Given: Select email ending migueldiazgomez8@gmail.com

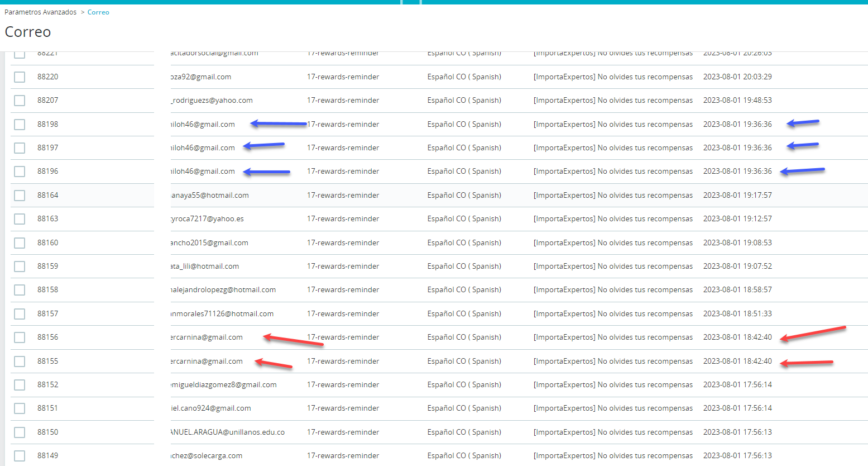Looking at the screenshot, I should (x=224, y=384).
